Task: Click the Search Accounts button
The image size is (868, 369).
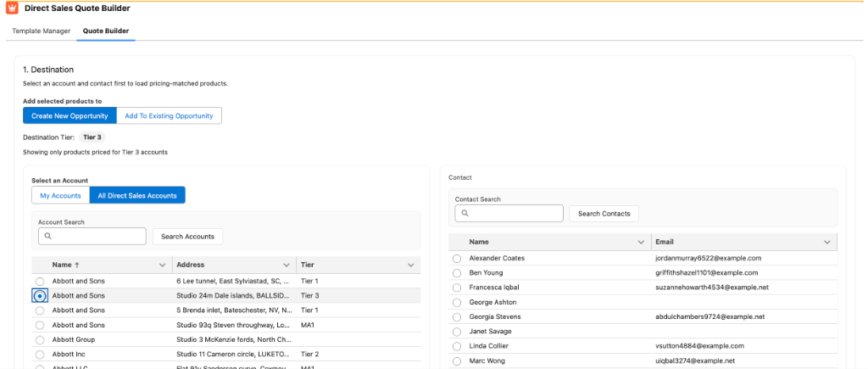Action: [187, 237]
